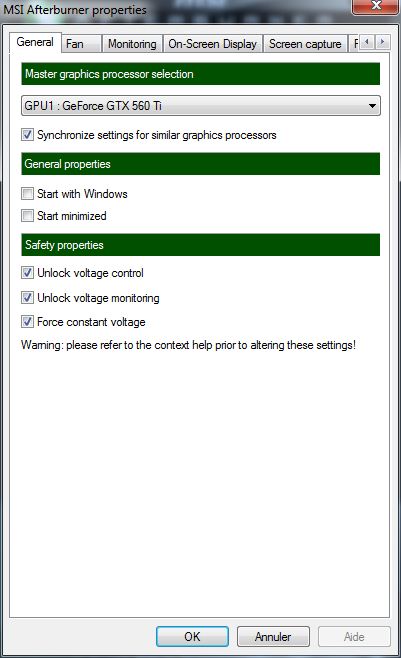This screenshot has width=401, height=658.
Task: Toggle Synchronize settings for similar graphics processors
Action: pyautogui.click(x=28, y=135)
